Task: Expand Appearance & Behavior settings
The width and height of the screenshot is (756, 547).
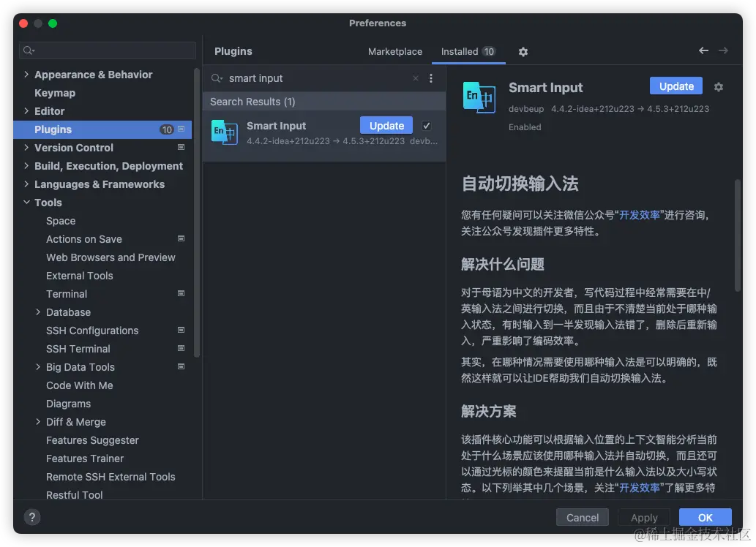Action: pos(26,74)
